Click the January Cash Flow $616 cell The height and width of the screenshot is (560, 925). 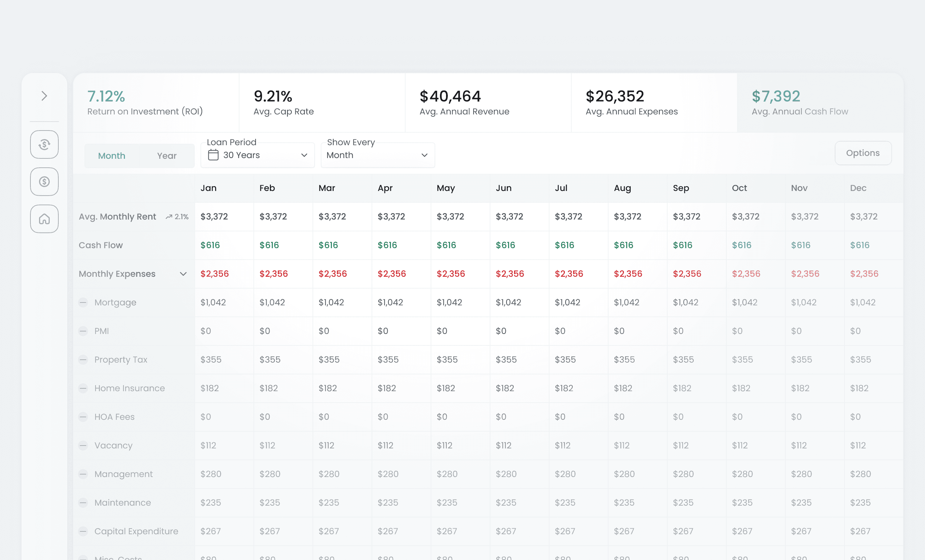click(210, 245)
